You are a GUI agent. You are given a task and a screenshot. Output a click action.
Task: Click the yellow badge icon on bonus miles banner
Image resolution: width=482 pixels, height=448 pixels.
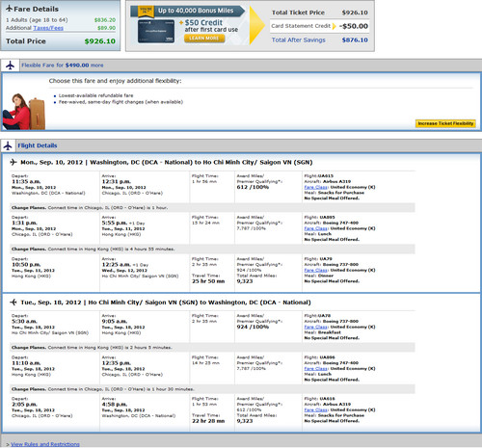pyautogui.click(x=146, y=12)
